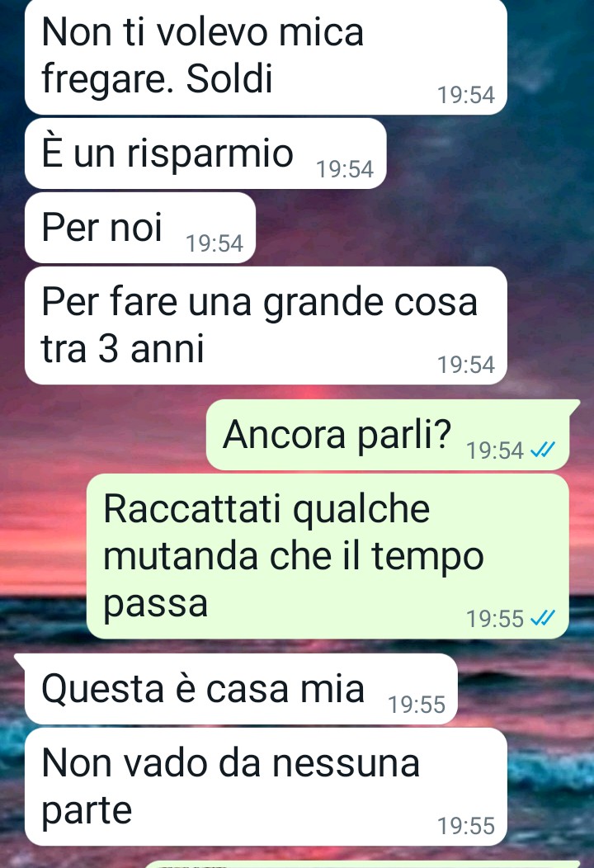
Task: Tap the 'Non ti volevo mica fregare. Soldi' message
Action: click(266, 56)
